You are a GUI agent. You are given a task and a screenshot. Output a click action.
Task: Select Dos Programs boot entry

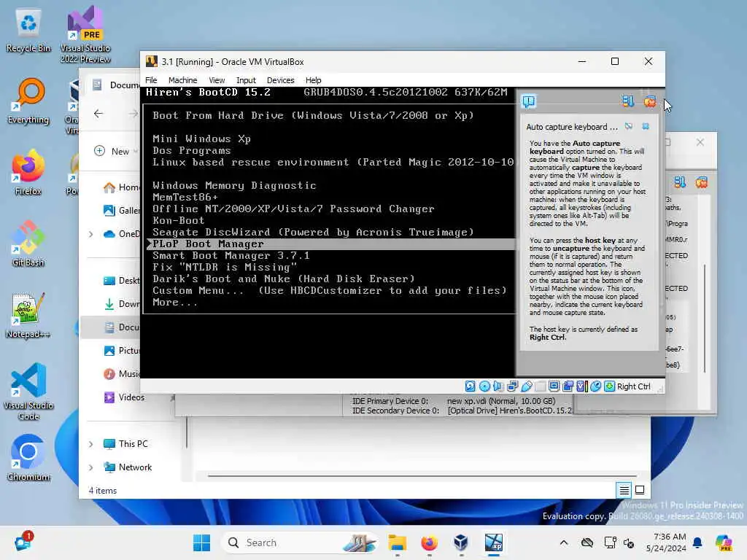[192, 150]
